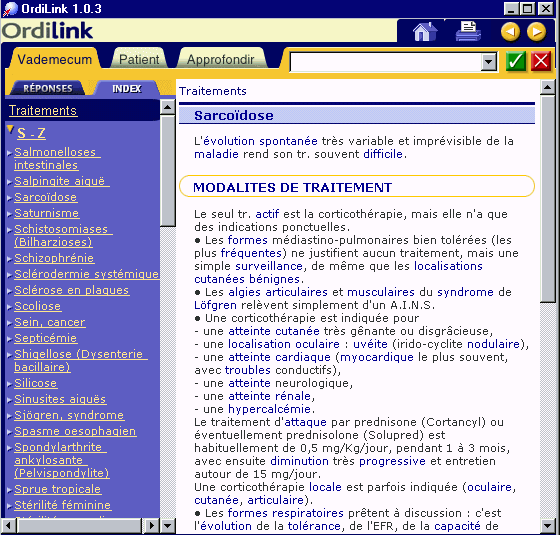Screen dimensions: 560x535
Task: Open Saturnisme entry
Action: click(47, 213)
